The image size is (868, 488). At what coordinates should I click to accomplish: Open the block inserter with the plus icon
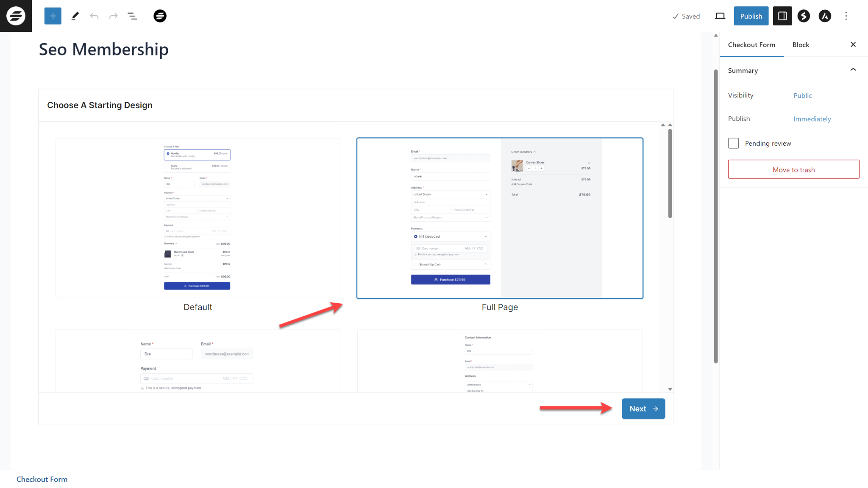(53, 16)
